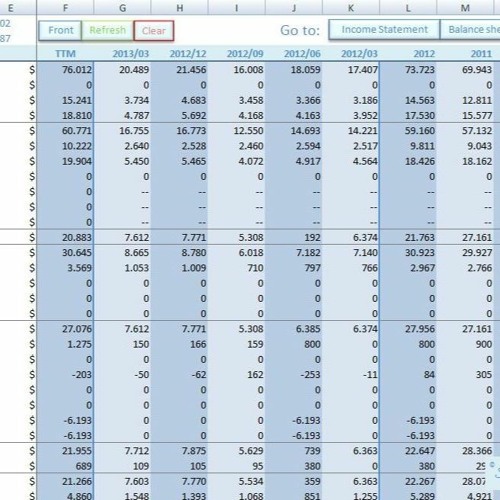Select the cell with value 17.407

[351, 70]
